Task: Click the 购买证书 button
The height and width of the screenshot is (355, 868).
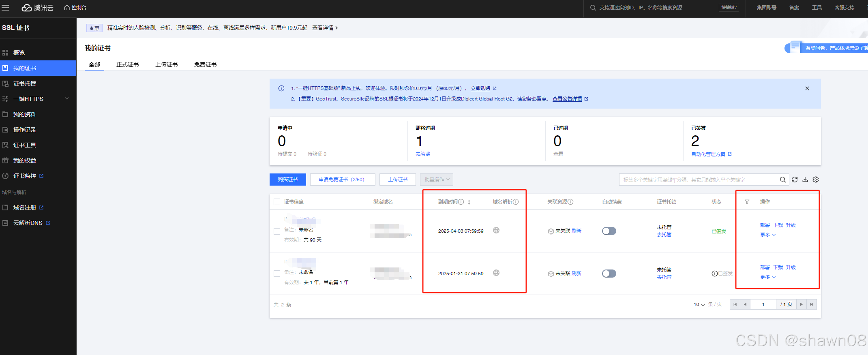Action: point(288,180)
